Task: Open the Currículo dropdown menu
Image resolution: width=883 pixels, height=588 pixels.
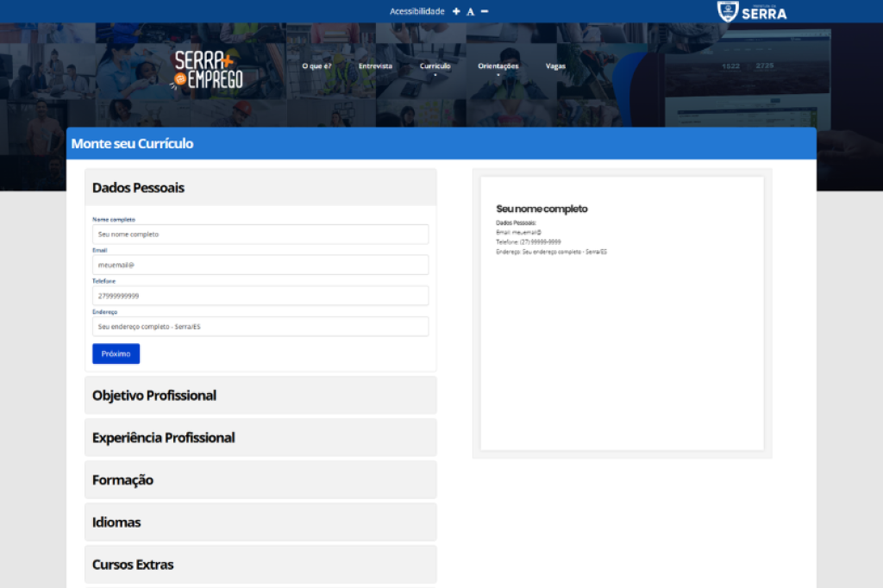Action: [x=435, y=66]
